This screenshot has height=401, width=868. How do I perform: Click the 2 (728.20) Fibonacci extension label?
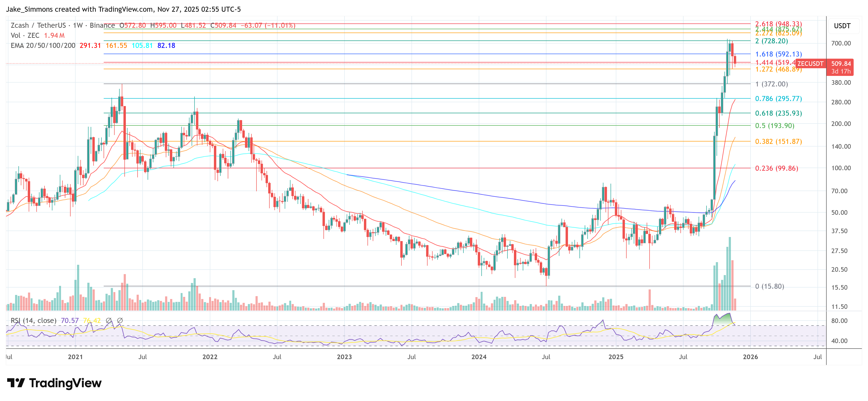[771, 41]
